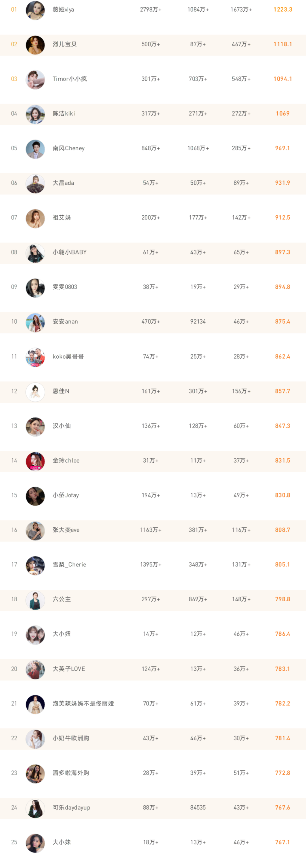Select 陈洁kiki's round profile picture

[x=35, y=114]
